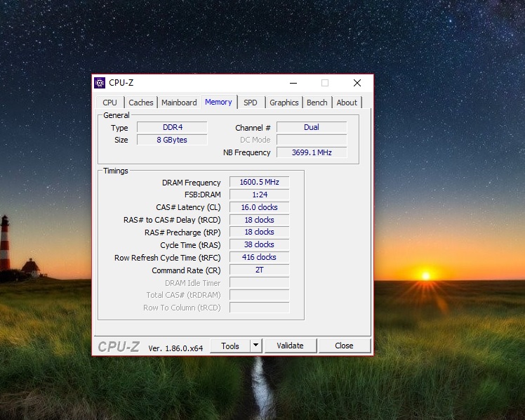Click the empty Row To Column field
Screen dimensions: 525x420
(259, 308)
